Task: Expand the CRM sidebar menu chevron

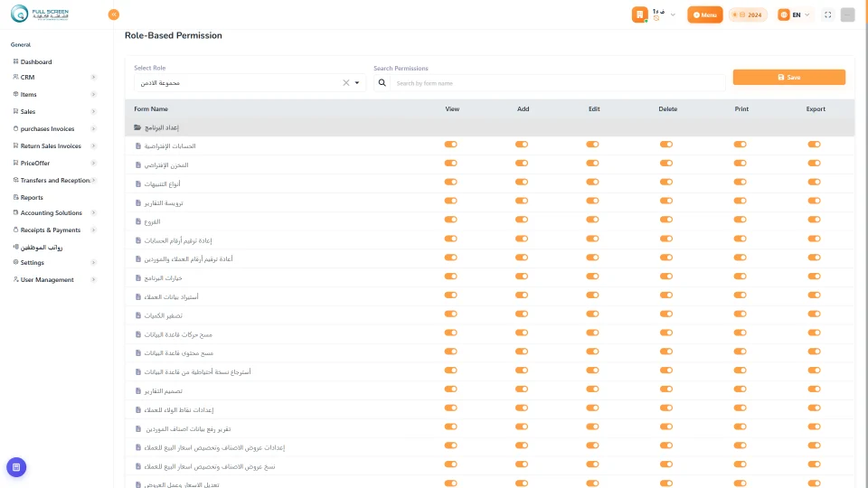Action: 93,77
